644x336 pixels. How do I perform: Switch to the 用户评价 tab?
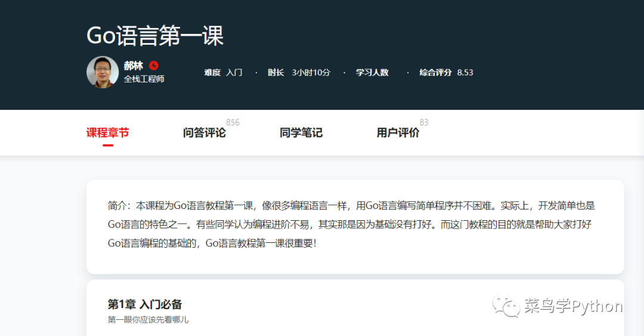(x=398, y=133)
